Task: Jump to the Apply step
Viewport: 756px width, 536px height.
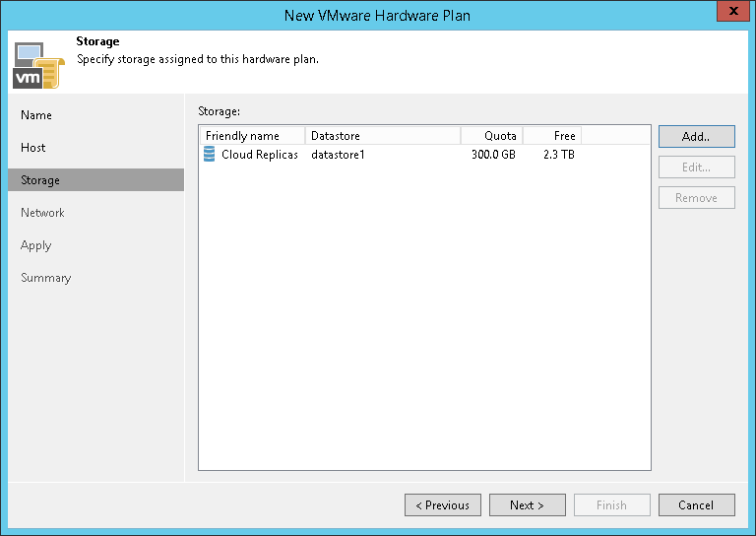Action: 36,245
